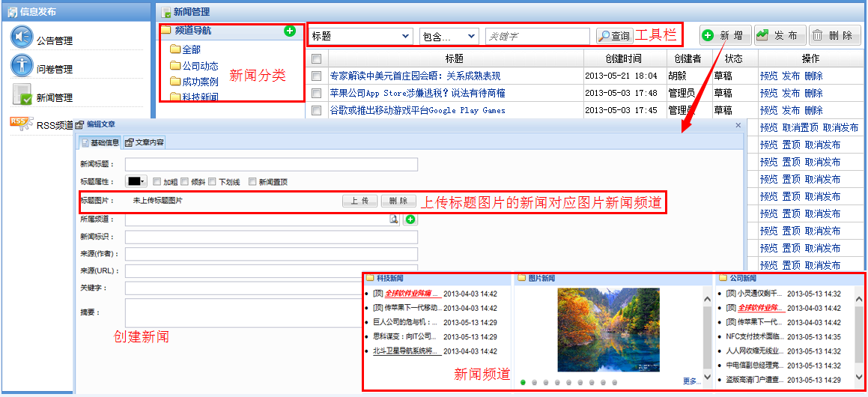This screenshot has height=397, width=868.
Task: Click the 取消置顶 link
Action: click(x=800, y=128)
